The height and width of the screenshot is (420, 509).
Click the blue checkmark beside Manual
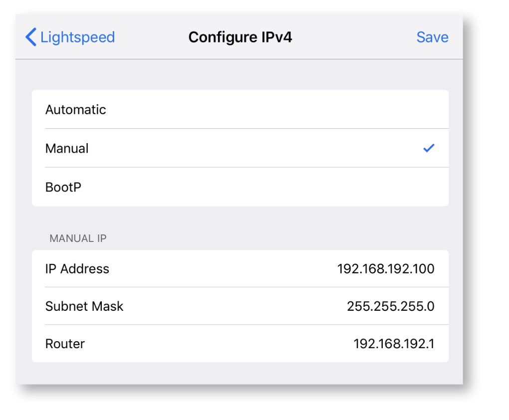pos(428,148)
